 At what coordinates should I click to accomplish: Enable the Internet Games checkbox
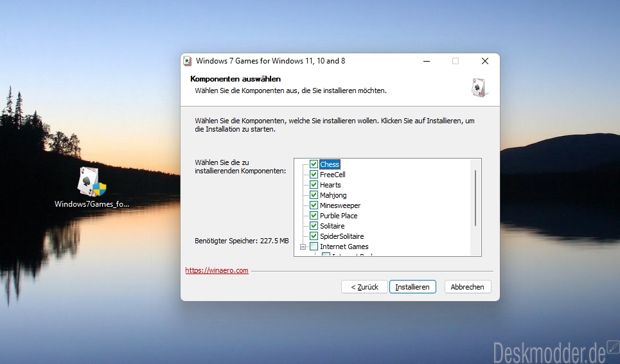pos(314,247)
